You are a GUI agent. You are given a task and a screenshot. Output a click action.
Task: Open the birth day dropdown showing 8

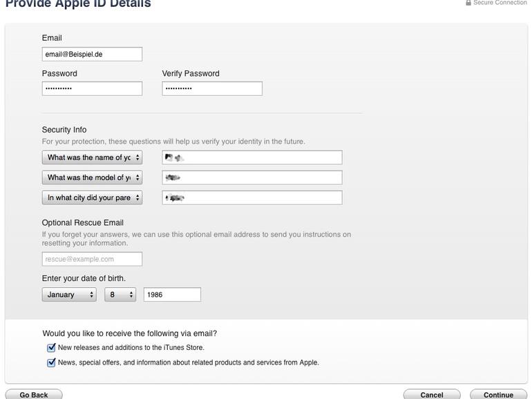point(120,295)
